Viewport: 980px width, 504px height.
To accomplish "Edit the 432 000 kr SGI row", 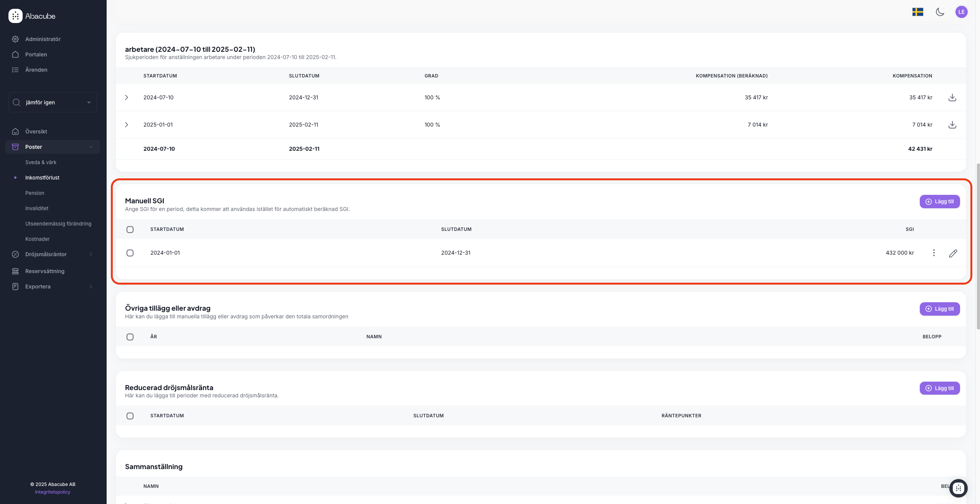I will coord(953,253).
